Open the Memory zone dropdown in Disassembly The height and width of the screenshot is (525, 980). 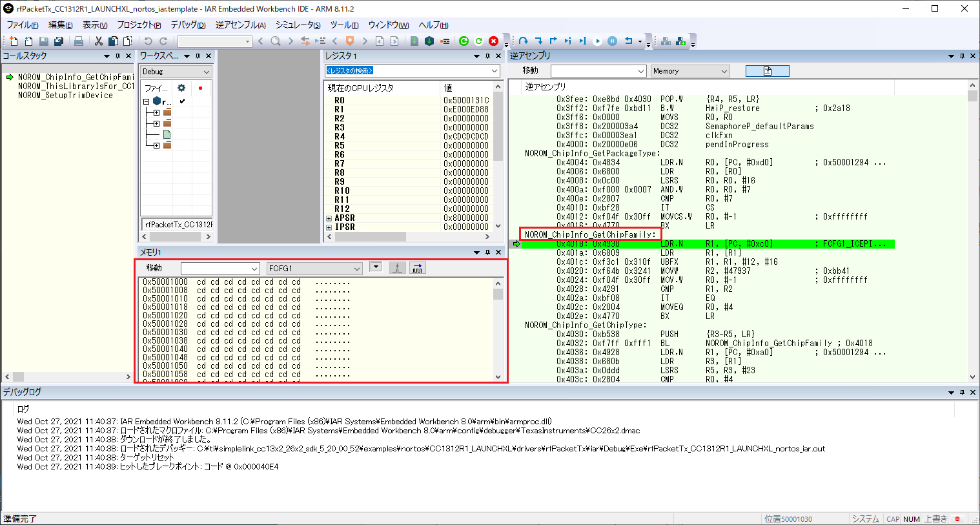coord(724,71)
